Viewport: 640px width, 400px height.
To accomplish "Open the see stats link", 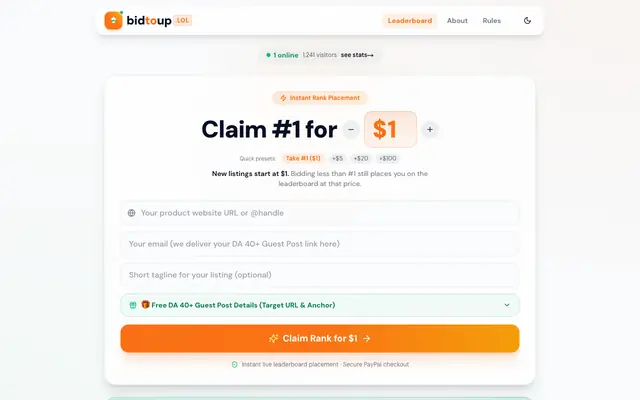I will (357, 55).
